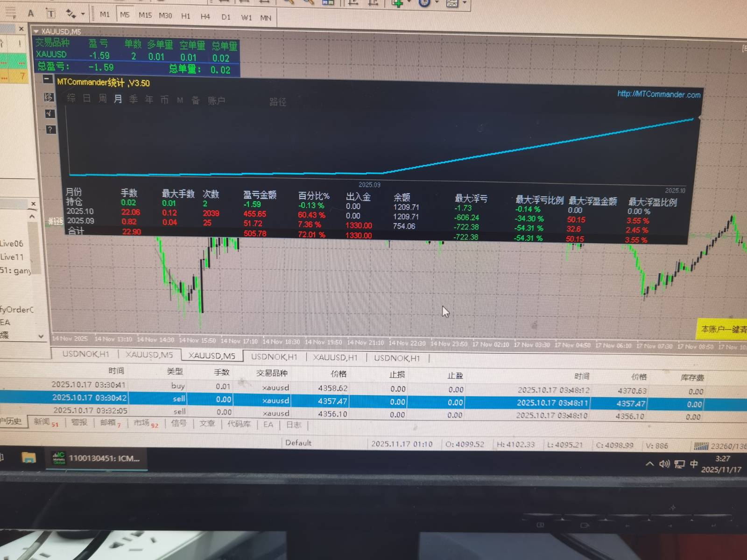Image resolution: width=747 pixels, height=560 pixels.
Task: Sort history by 交易品种 column header
Action: 272,373
